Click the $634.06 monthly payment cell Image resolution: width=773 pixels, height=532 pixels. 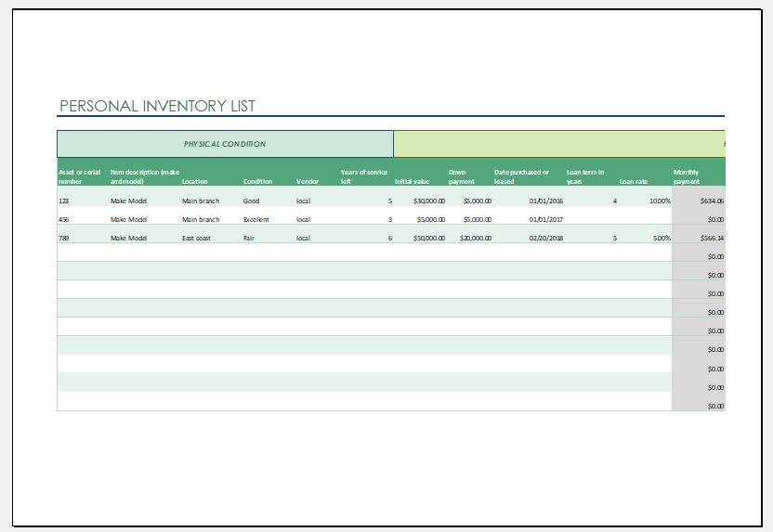click(x=712, y=201)
